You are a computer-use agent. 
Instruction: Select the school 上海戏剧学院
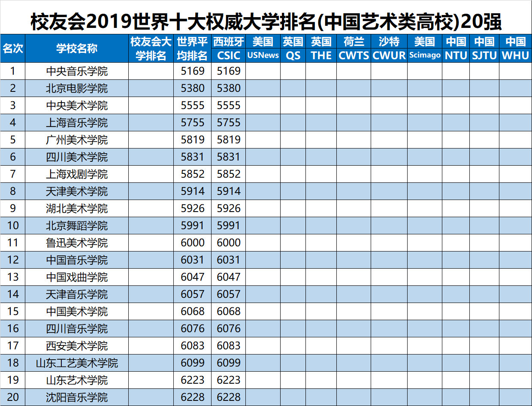77,174
